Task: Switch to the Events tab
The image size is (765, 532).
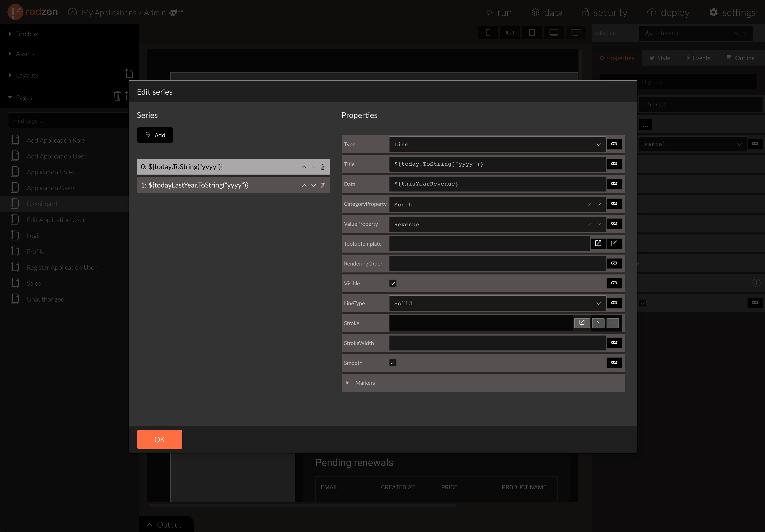Action: coord(698,58)
